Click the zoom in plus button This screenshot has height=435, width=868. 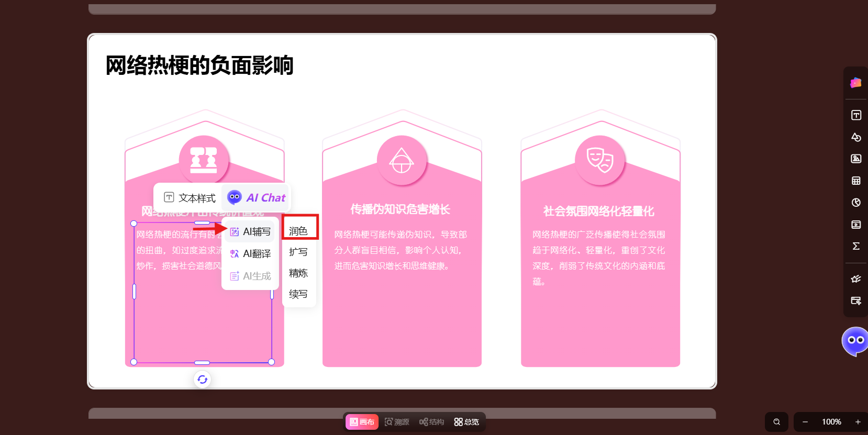(x=858, y=422)
